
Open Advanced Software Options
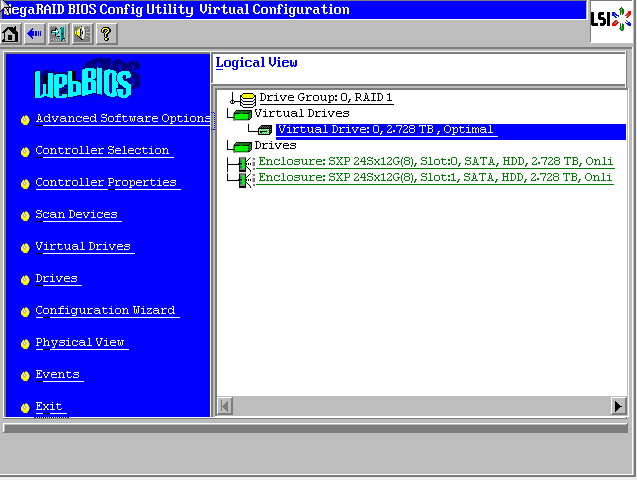click(122, 118)
